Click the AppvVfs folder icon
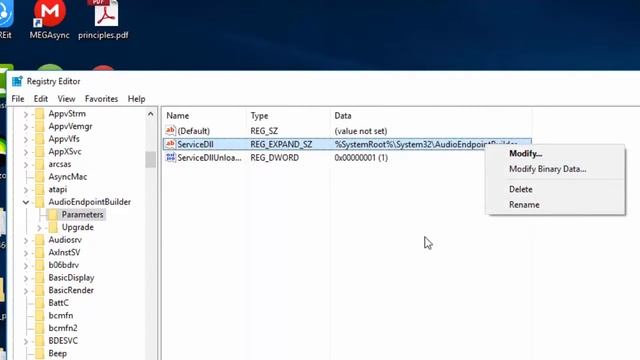The width and height of the screenshot is (640, 360). pos(40,139)
